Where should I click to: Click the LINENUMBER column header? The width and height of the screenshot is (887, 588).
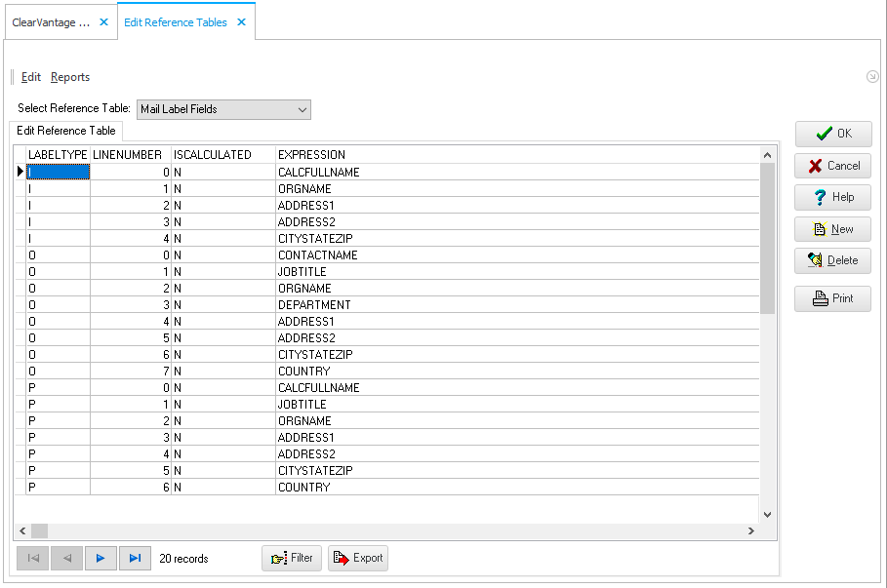tap(131, 155)
